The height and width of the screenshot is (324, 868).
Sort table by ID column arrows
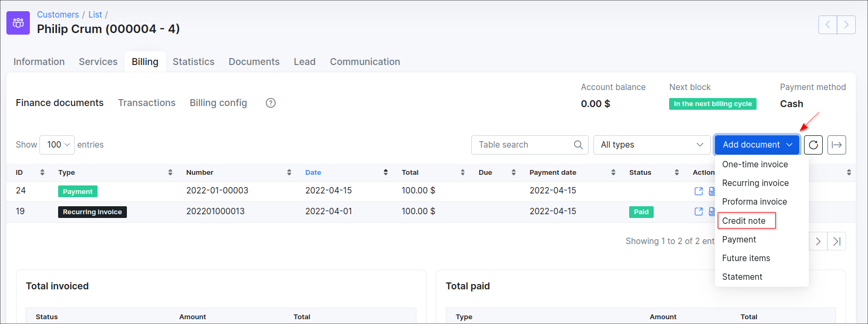click(x=42, y=173)
